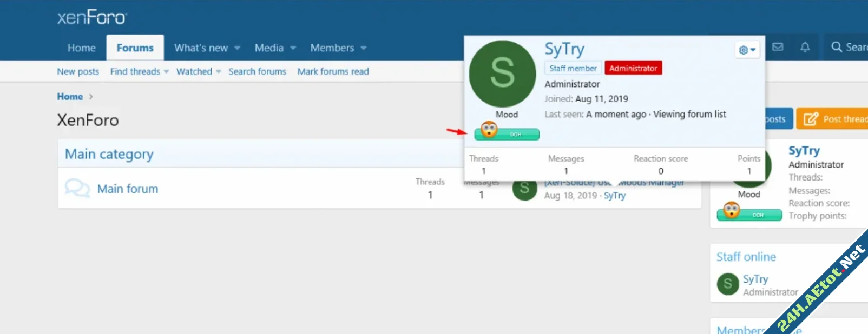
Task: Click the mood emoji in profile popup
Action: tap(490, 130)
